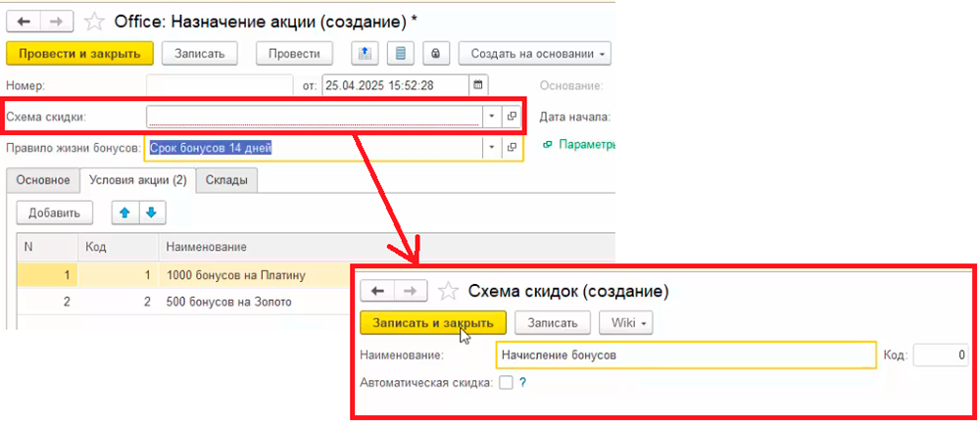Move condition up with blue up arrow

tap(123, 212)
